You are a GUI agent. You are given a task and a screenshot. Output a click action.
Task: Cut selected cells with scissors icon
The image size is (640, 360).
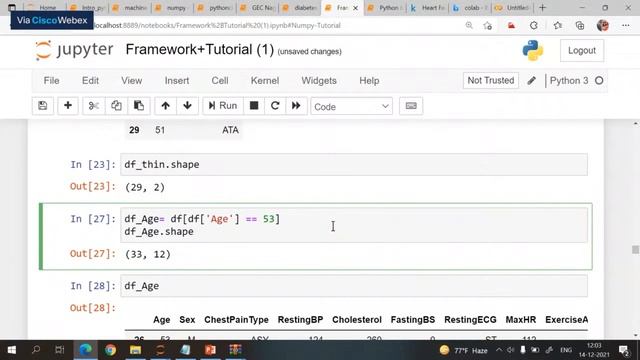(93, 106)
